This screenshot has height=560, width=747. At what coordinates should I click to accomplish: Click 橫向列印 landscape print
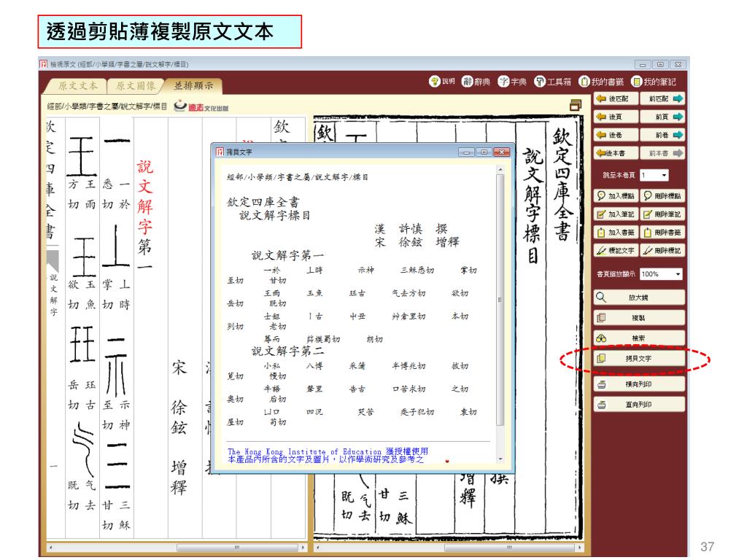click(639, 384)
